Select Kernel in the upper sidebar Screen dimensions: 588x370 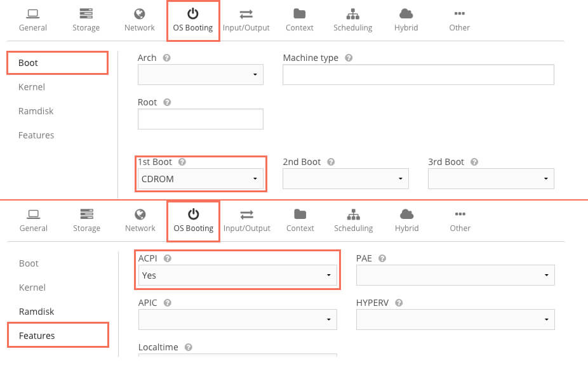pos(32,87)
